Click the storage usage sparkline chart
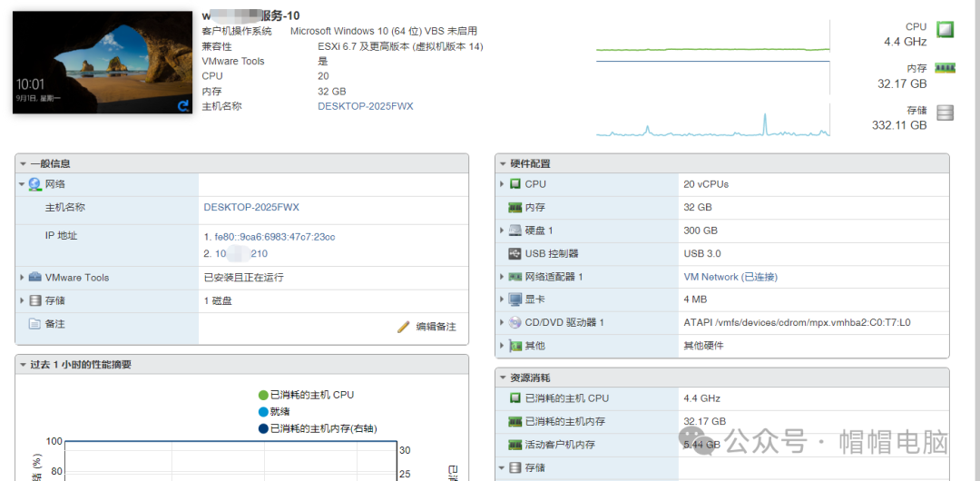 click(x=713, y=120)
